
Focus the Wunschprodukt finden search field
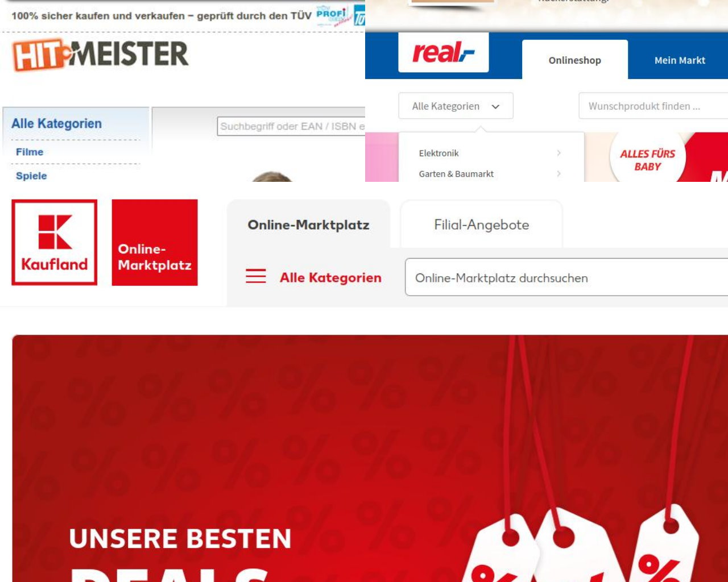653,106
